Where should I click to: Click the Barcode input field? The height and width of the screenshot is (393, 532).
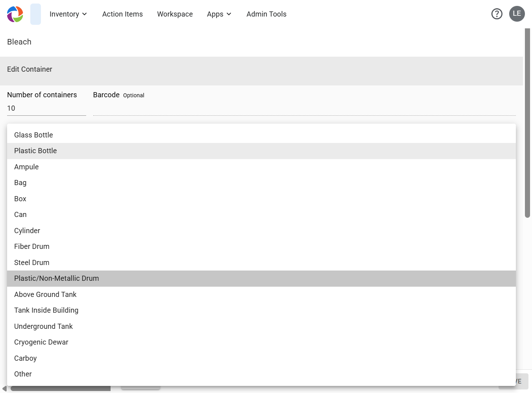[x=304, y=108]
